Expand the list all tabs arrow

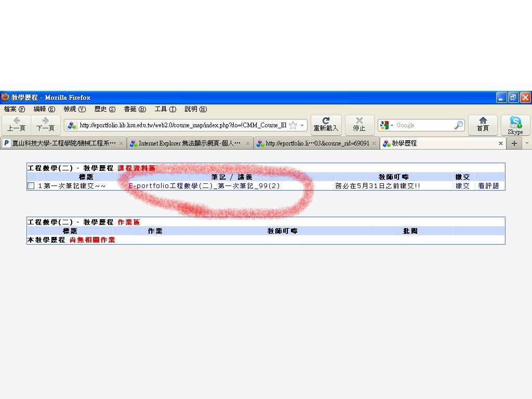click(527, 143)
